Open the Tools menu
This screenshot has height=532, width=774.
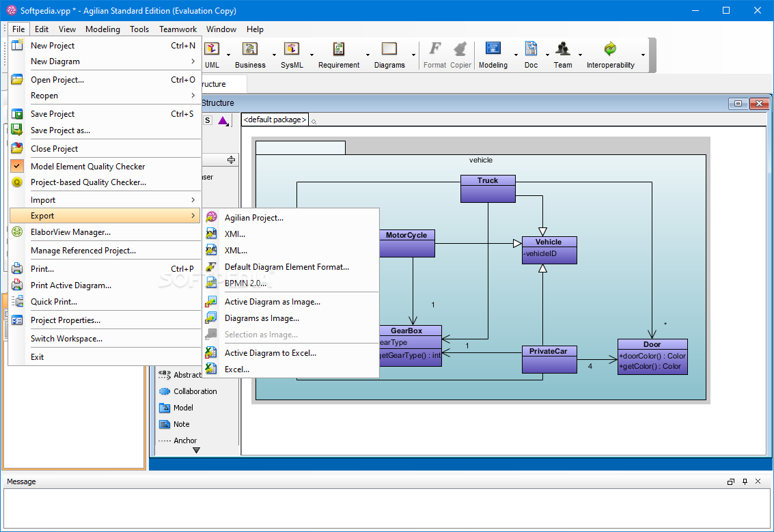[139, 29]
